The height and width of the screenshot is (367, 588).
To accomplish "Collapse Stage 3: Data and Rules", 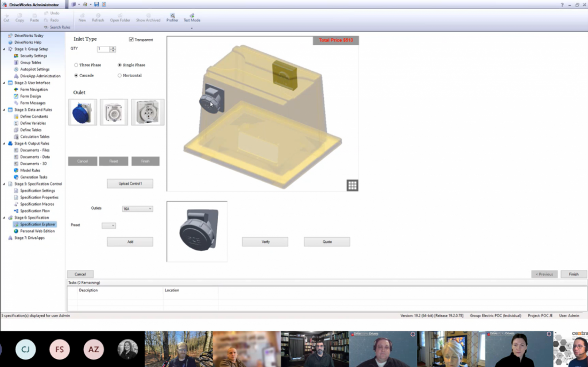I will [4, 110].
